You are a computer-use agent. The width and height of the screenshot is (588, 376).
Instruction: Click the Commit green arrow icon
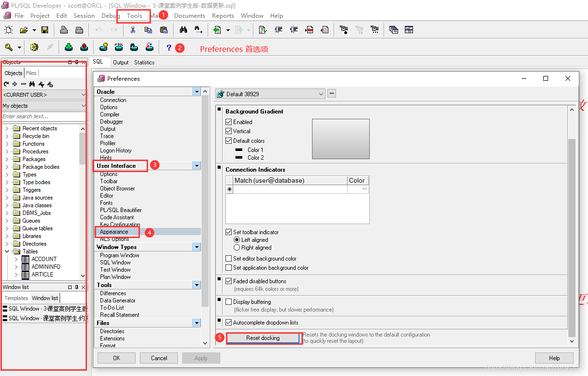click(x=68, y=47)
